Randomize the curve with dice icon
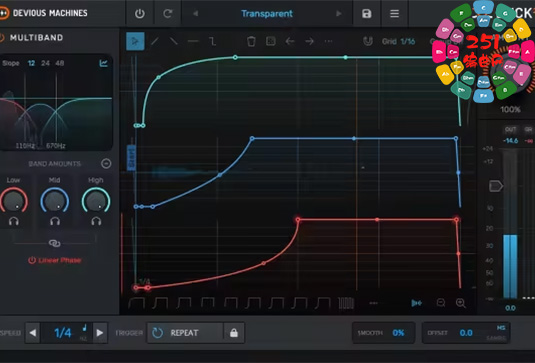This screenshot has width=535, height=363. [271, 41]
